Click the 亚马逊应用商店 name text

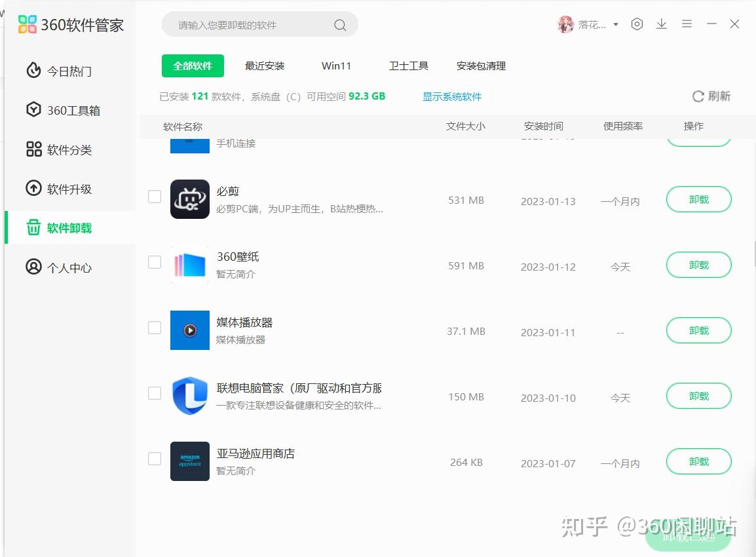click(255, 453)
